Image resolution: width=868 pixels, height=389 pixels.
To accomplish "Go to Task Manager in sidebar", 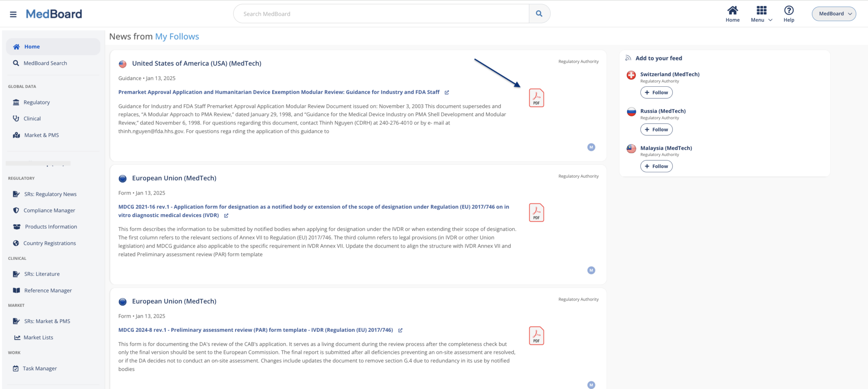I will 40,369.
